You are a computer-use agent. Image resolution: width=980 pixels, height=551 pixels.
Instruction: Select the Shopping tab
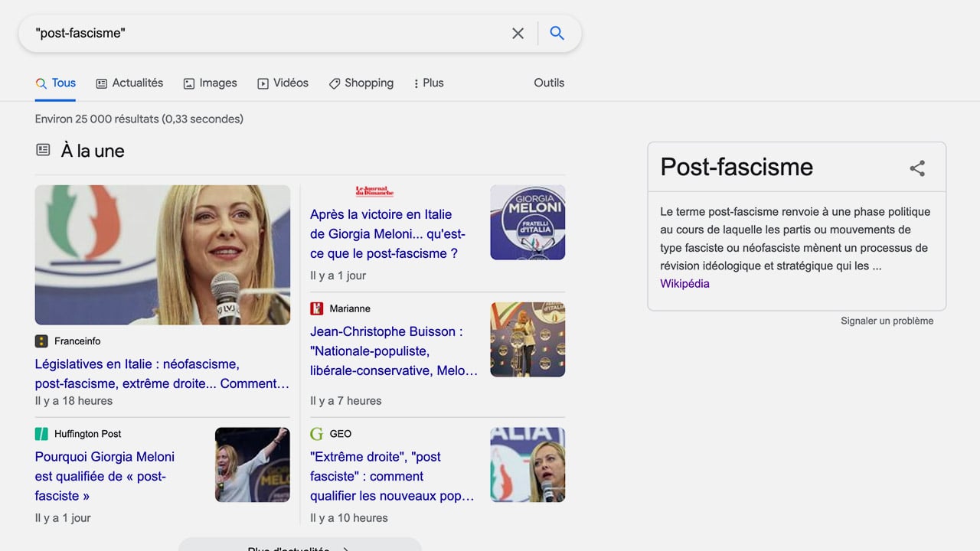361,83
